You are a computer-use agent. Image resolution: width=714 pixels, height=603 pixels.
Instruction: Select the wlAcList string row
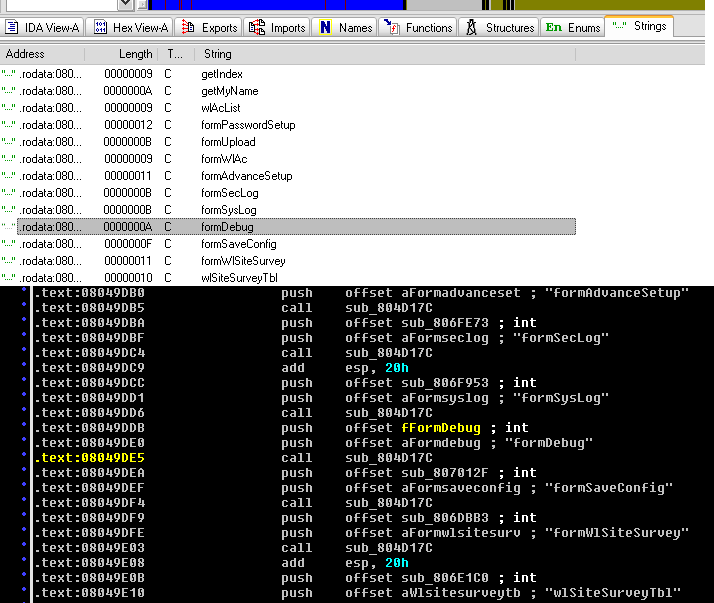tap(288, 108)
